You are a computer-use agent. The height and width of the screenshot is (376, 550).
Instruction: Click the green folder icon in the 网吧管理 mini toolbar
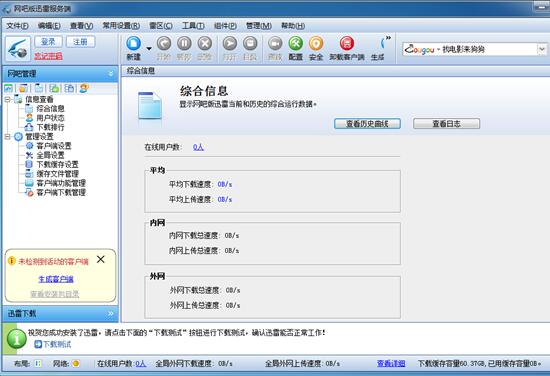(54, 88)
